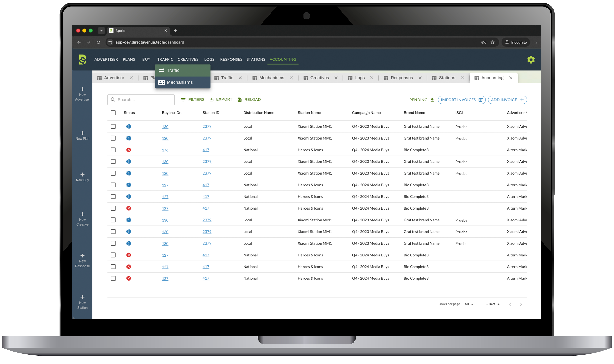Viewport: 614px width, 364px height.
Task: Close the Creatives tab
Action: point(336,78)
